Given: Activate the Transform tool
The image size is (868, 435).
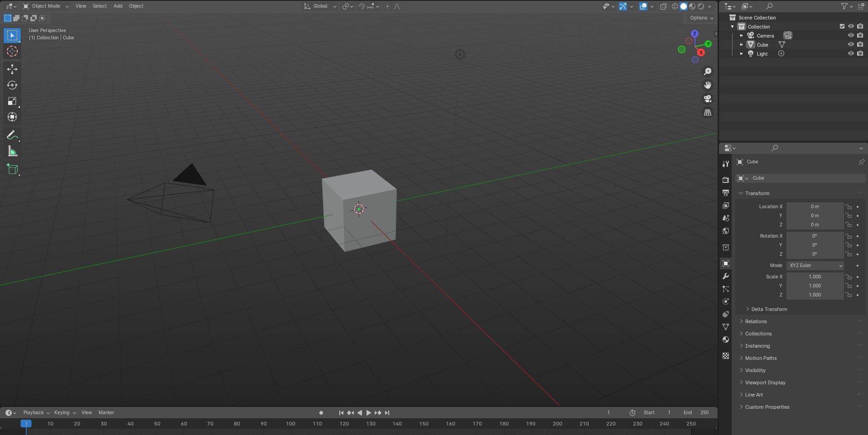Looking at the screenshot, I should click(12, 117).
